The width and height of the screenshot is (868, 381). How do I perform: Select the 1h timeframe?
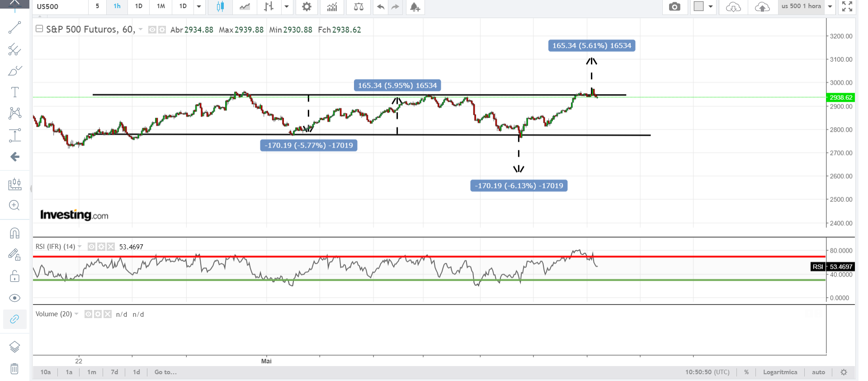click(117, 6)
